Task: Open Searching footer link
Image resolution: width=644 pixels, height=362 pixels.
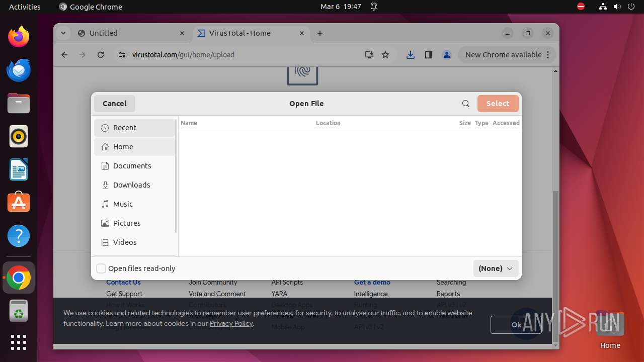Action: [451, 283]
